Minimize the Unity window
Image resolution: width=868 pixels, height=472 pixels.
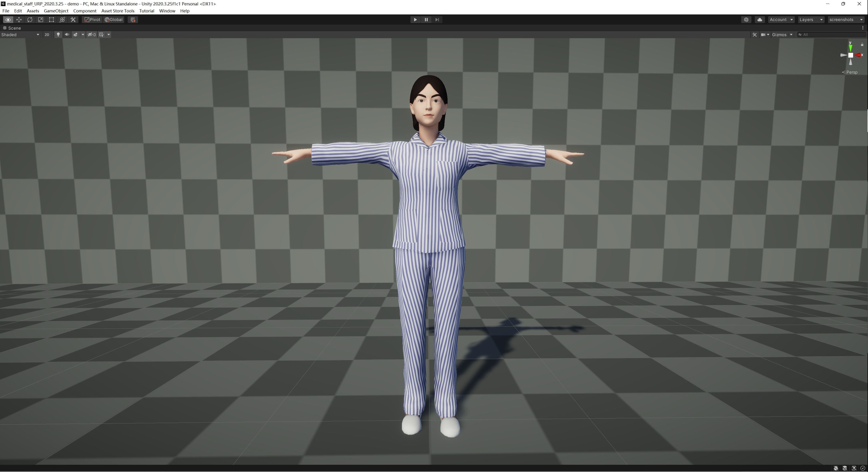[828, 4]
